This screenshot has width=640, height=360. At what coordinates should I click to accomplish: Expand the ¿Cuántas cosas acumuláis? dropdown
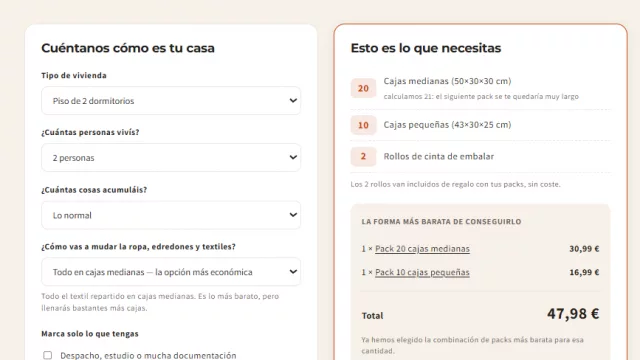[171, 215]
